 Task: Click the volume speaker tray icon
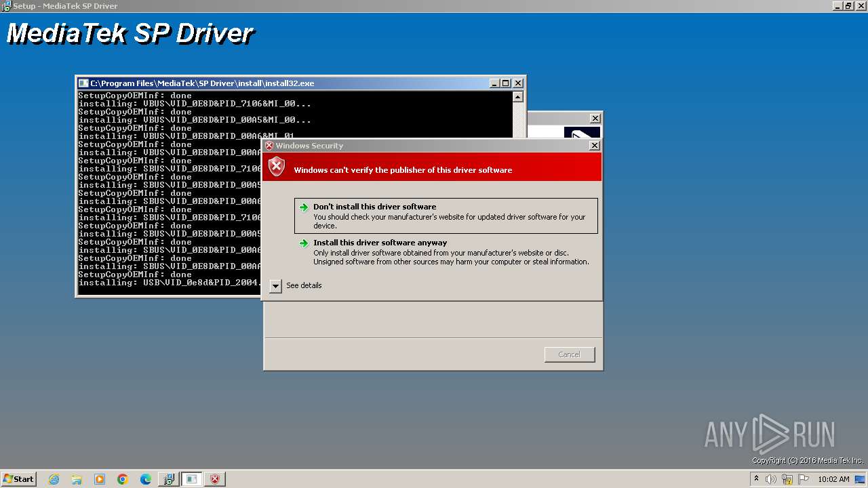[771, 479]
